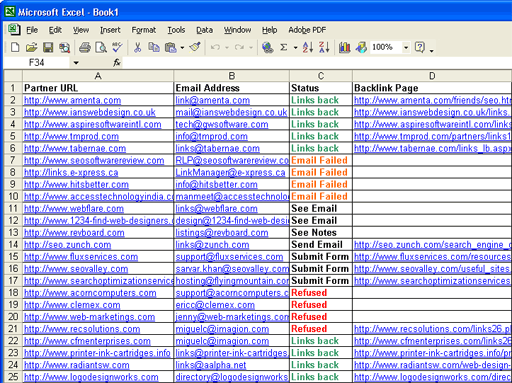This screenshot has width=512, height=383.
Task: Show the Drawing toolbar
Action: 361,47
